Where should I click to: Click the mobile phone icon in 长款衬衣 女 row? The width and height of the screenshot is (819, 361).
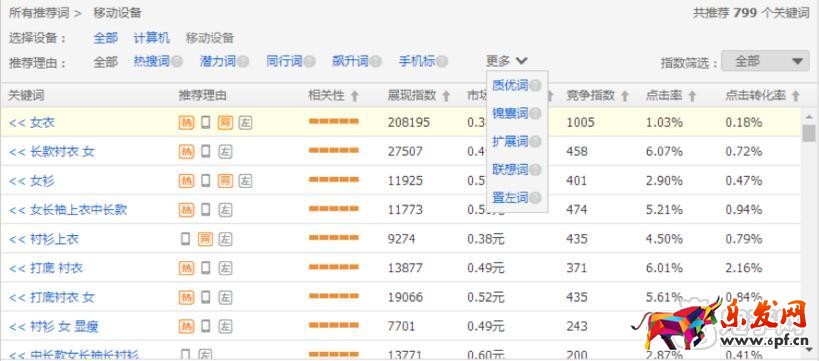[x=206, y=152]
